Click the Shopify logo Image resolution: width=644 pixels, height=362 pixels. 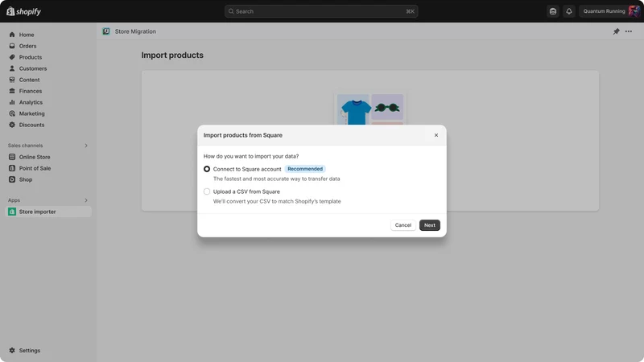(x=24, y=11)
